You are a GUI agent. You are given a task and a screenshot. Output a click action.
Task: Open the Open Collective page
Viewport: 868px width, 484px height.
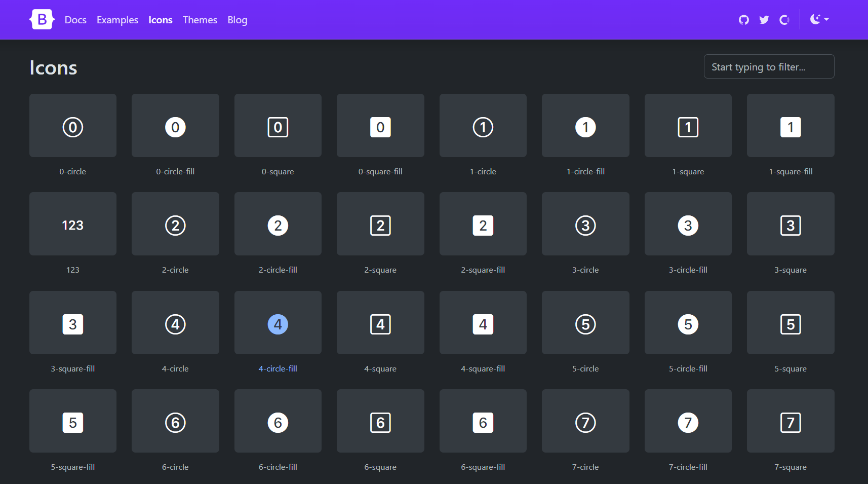click(784, 19)
